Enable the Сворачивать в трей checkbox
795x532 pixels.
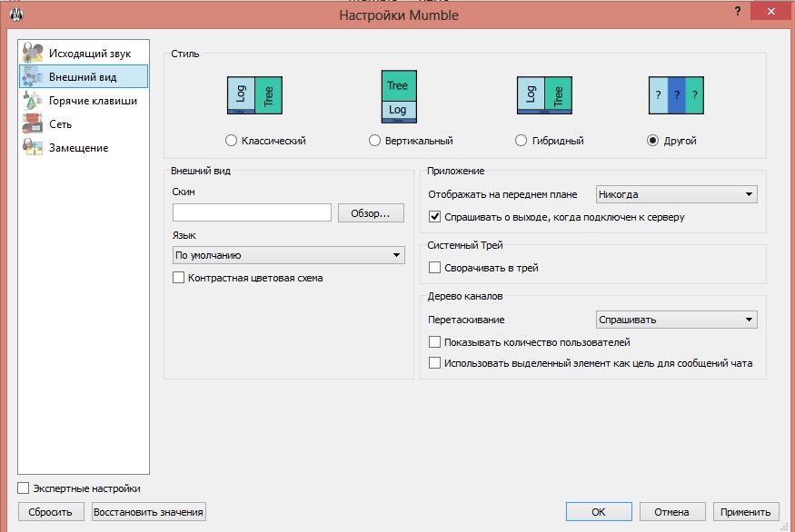click(x=435, y=268)
